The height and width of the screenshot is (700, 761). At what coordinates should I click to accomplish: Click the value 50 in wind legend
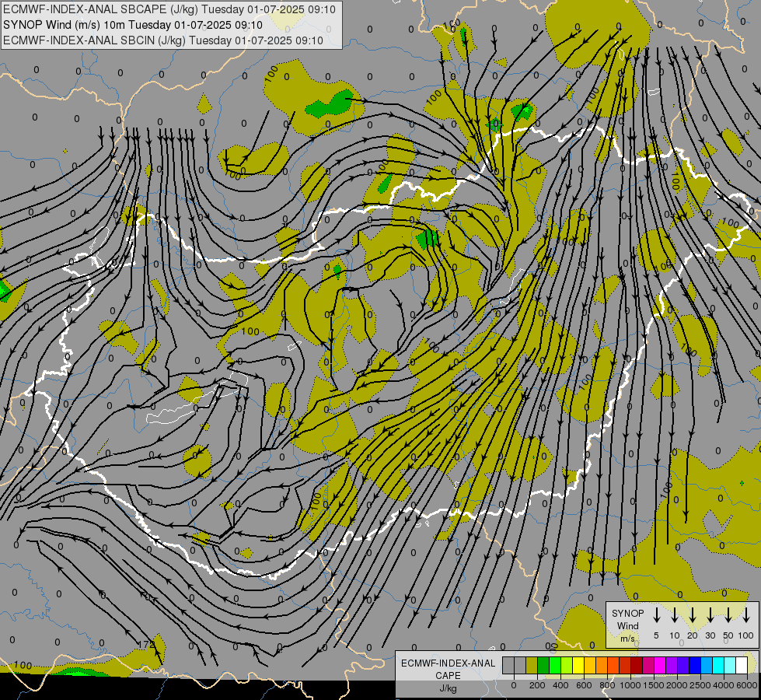(x=728, y=635)
